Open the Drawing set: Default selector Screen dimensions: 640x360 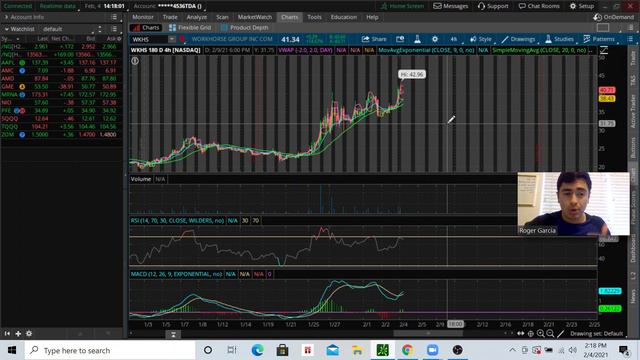[596, 333]
